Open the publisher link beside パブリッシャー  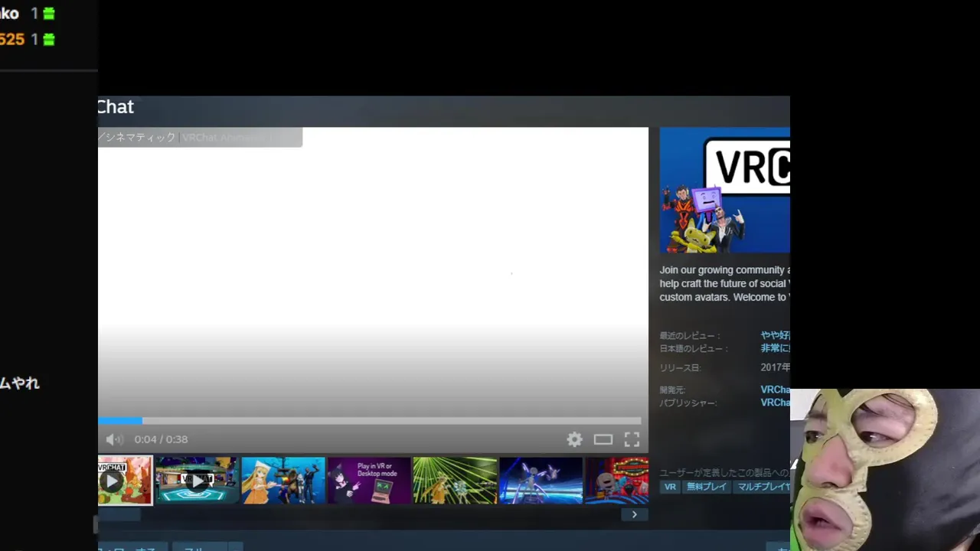tap(775, 403)
